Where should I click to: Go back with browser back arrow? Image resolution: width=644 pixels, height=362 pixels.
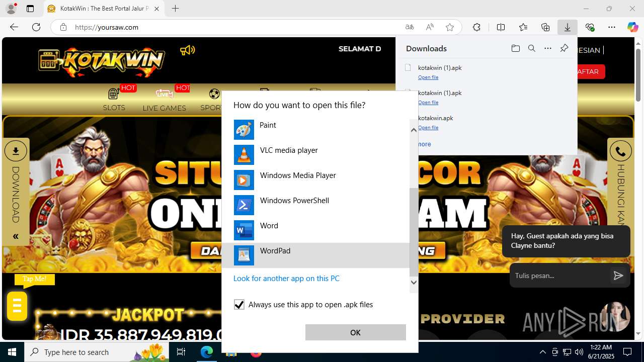(x=14, y=27)
